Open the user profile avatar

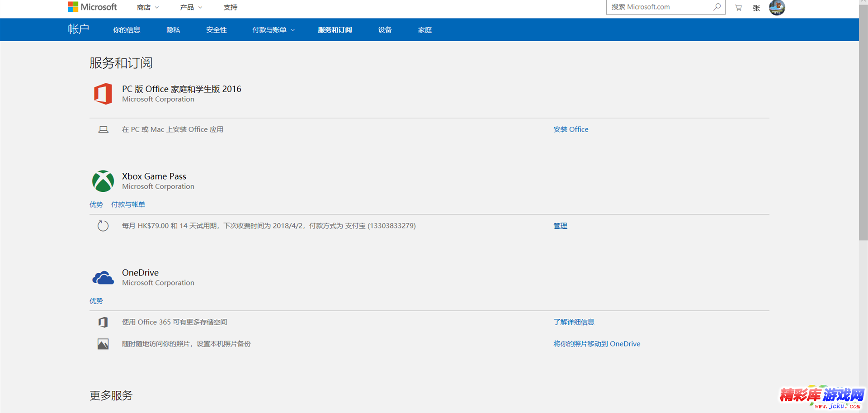(x=777, y=8)
